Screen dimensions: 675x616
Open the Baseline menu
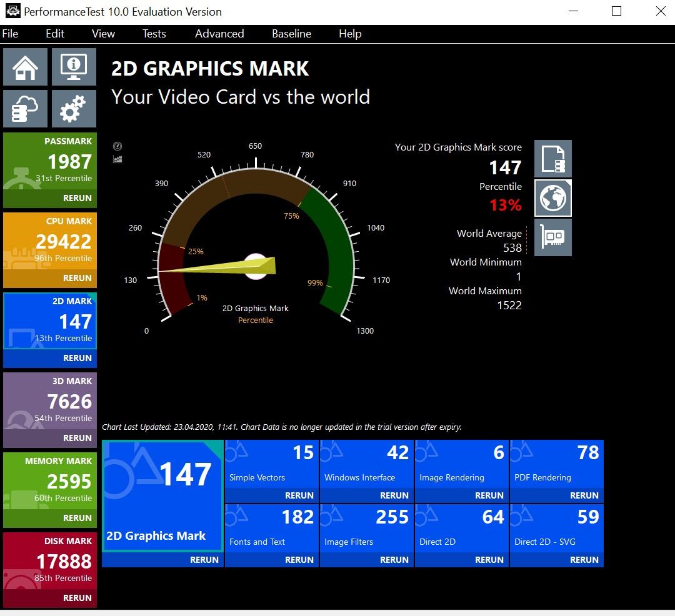[x=291, y=34]
